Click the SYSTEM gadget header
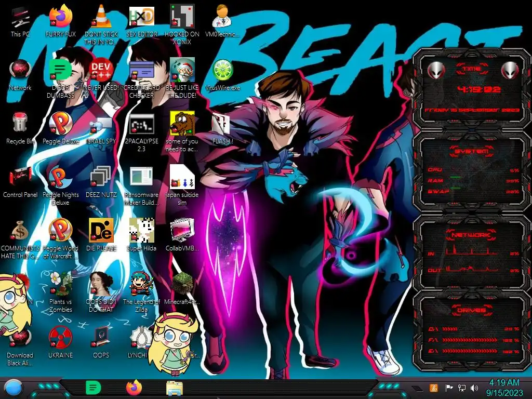The height and width of the screenshot is (399, 532). pyautogui.click(x=471, y=151)
